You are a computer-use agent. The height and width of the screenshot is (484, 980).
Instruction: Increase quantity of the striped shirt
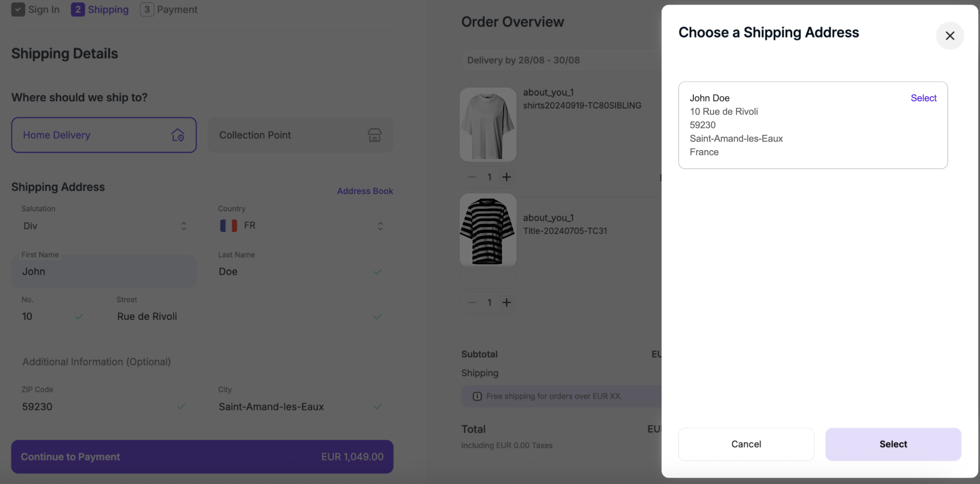tap(506, 302)
